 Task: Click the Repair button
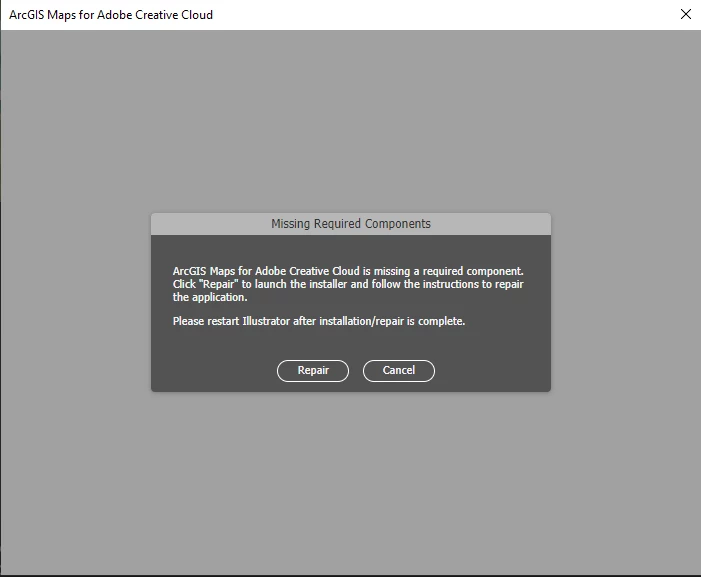coord(312,371)
